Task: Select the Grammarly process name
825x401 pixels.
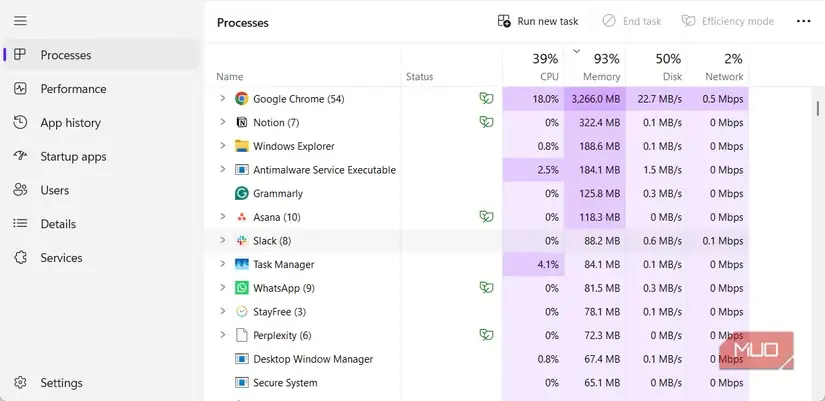Action: point(278,193)
